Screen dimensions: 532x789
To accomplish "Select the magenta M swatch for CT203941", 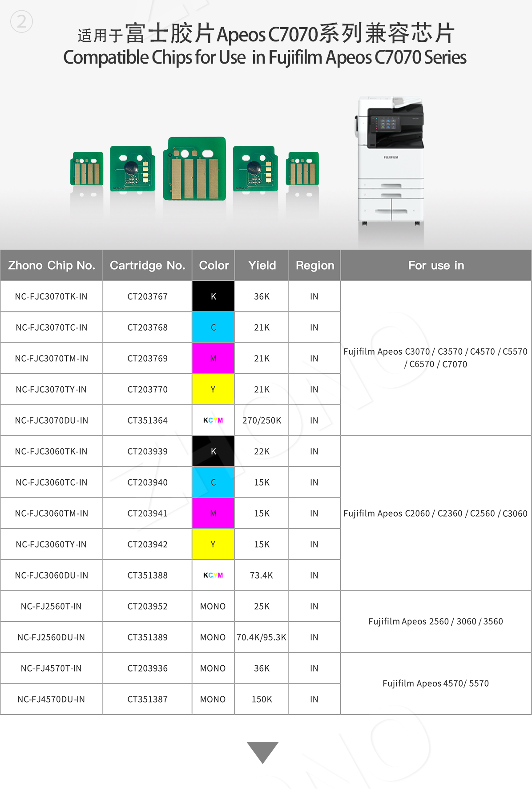I will click(x=213, y=513).
